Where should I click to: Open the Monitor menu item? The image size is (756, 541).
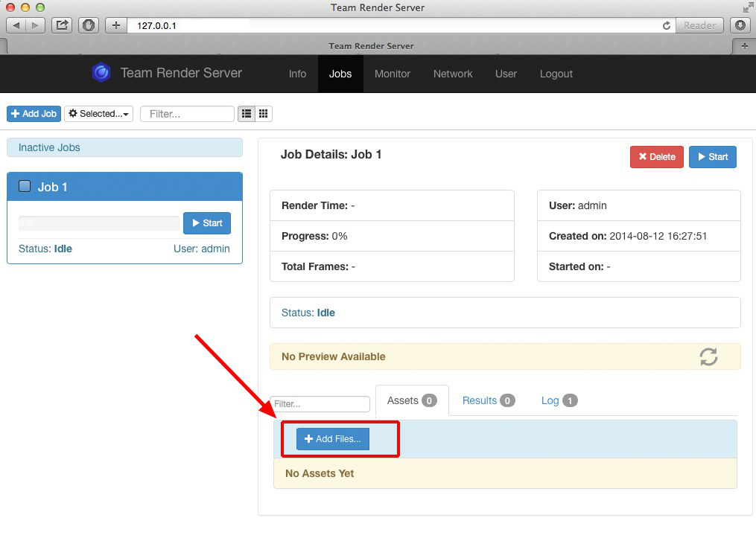pyautogui.click(x=392, y=74)
